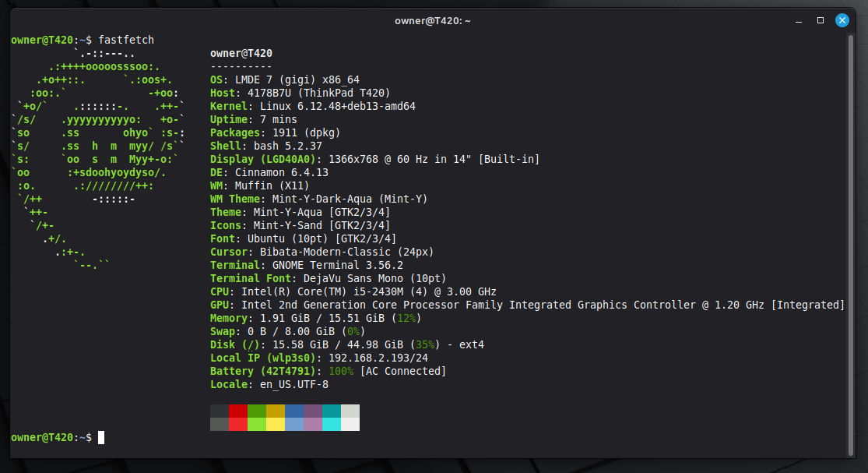Minimize the terminal window
Screen dimensions: 868x473
pos(798,20)
